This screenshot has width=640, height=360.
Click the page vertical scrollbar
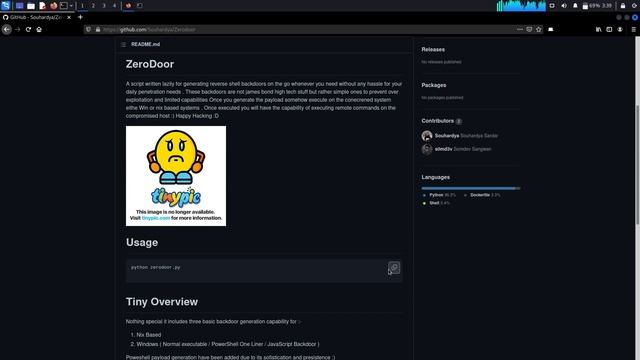point(637,164)
